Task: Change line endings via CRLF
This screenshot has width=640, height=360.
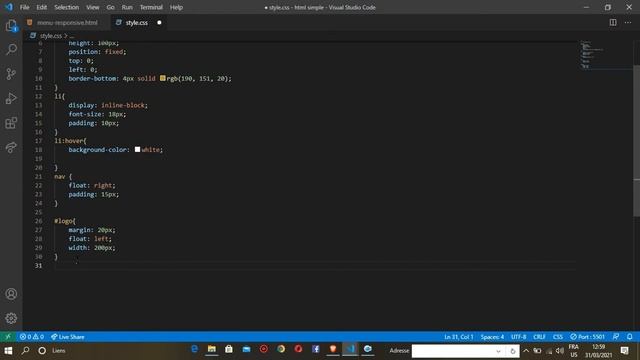Action: click(x=539, y=337)
